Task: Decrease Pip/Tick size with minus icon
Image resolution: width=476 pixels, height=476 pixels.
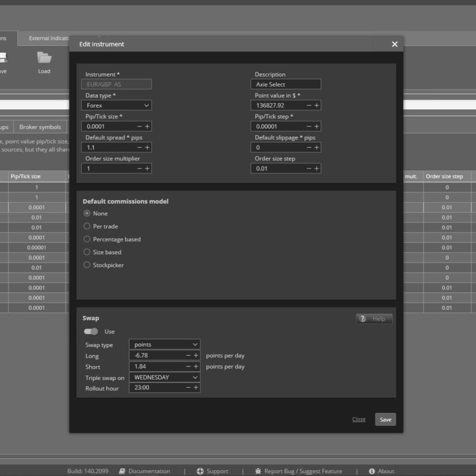Action: [139, 126]
